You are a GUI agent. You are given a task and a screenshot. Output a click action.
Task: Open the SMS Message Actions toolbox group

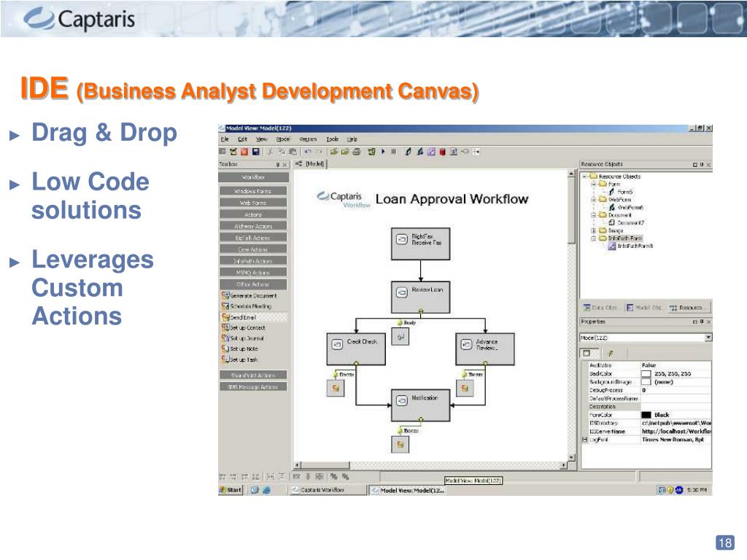[253, 387]
